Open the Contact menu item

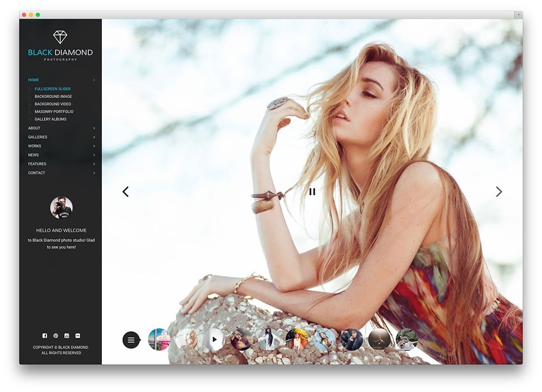point(36,172)
